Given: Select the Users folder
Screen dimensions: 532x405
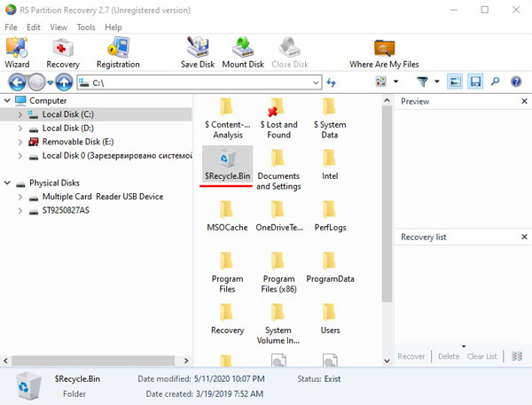Looking at the screenshot, I should pyautogui.click(x=330, y=319).
